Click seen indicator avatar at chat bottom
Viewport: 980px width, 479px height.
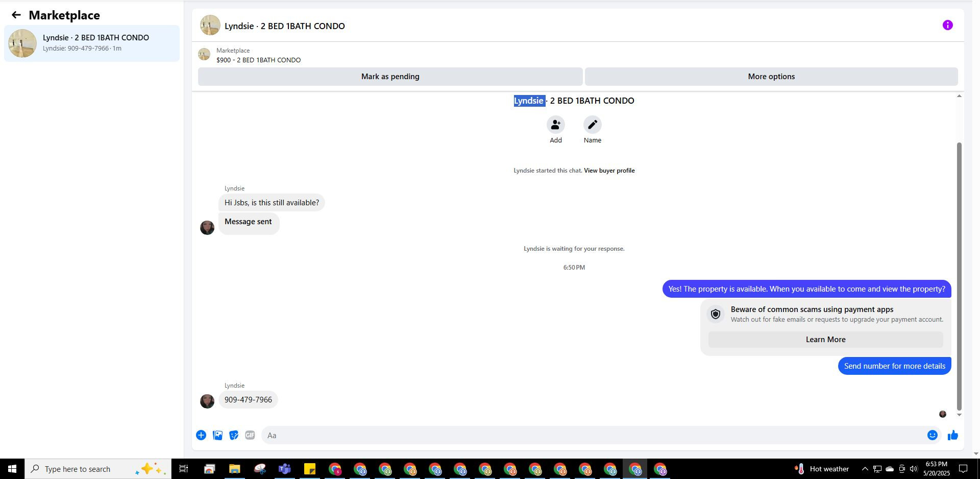[943, 414]
